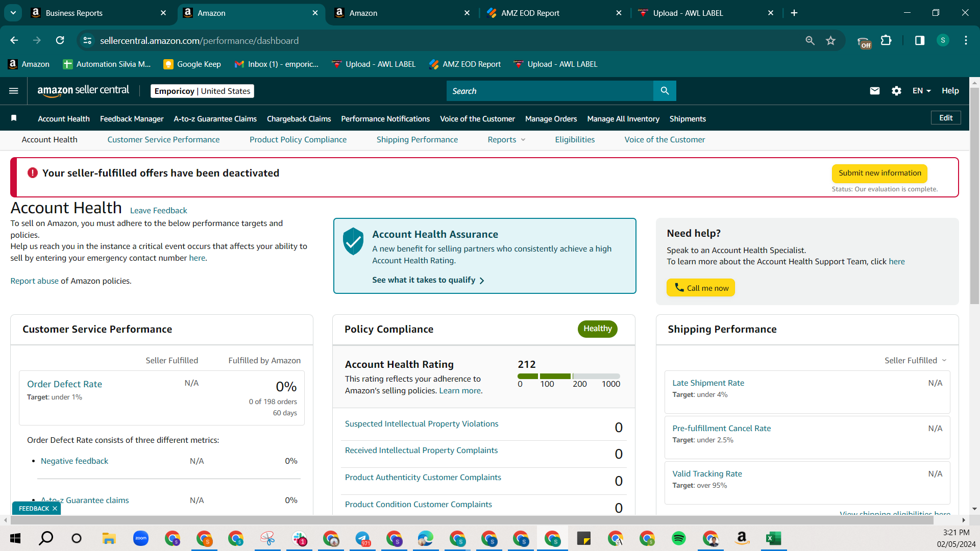Open the Report abuse link
Screen dimensions: 980x551
tap(34, 281)
